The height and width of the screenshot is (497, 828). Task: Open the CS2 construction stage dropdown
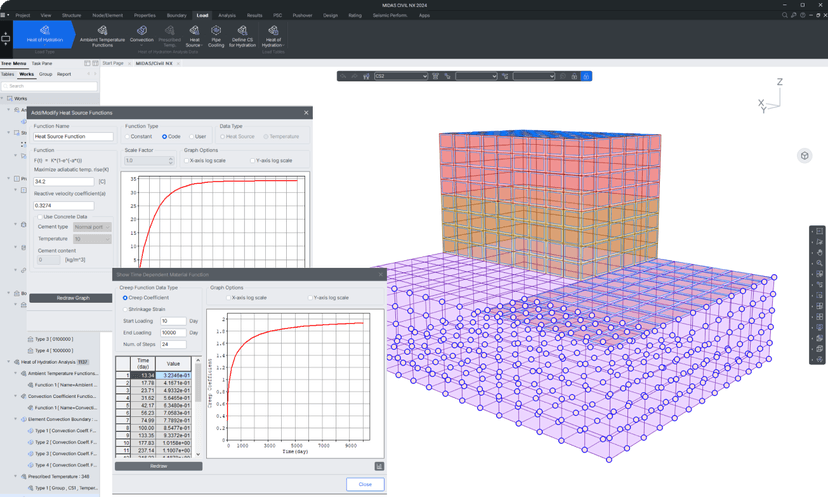400,76
